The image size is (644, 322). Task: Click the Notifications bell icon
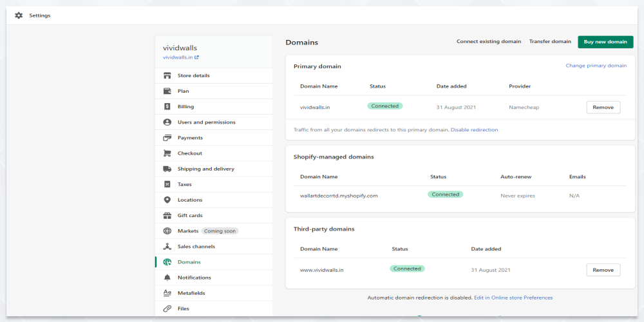coord(167,278)
